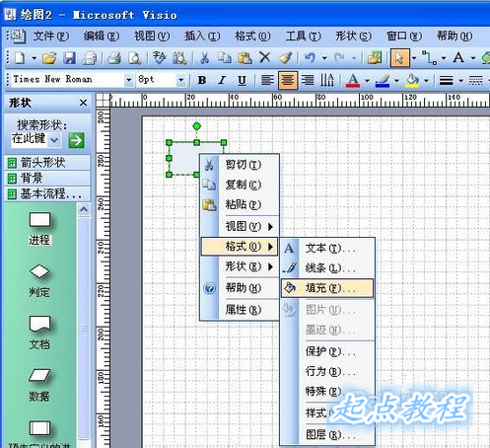The width and height of the screenshot is (490, 448).
Task: Toggle center text alignment
Action: coord(288,80)
